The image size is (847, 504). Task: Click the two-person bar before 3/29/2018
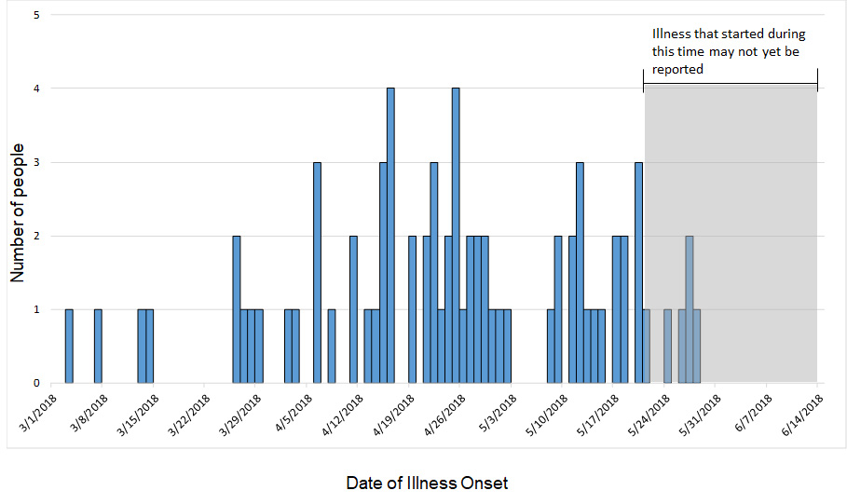[237, 309]
